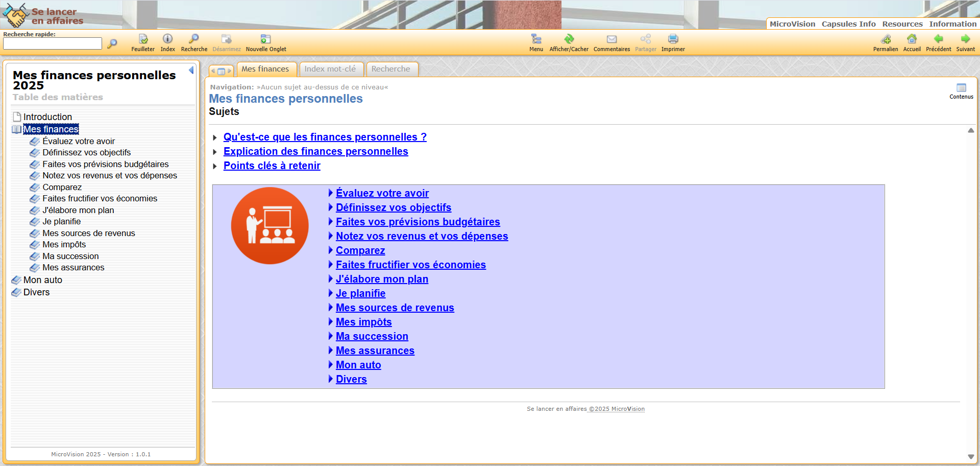
Task: Open the Contenus panel icon
Action: [961, 88]
